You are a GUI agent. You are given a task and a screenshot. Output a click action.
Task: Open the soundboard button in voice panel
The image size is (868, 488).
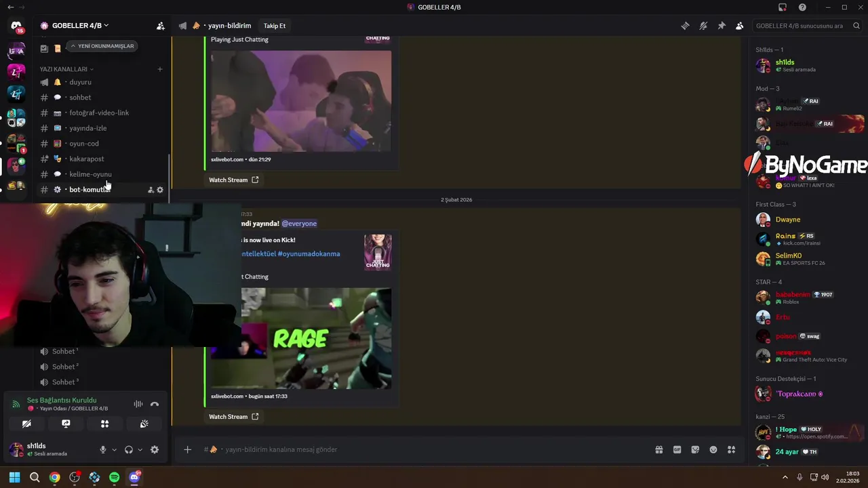click(144, 424)
